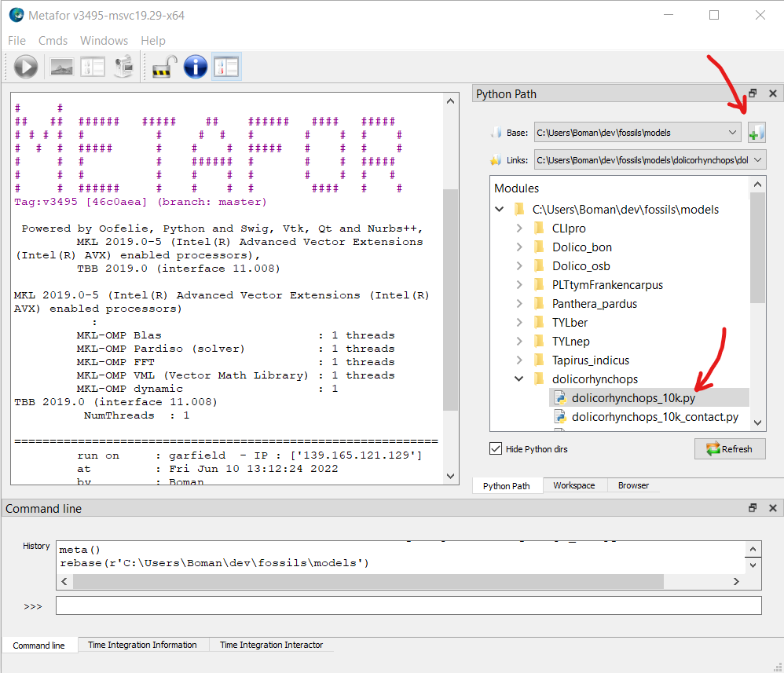
Task: Click the command line input field
Action: click(x=408, y=605)
